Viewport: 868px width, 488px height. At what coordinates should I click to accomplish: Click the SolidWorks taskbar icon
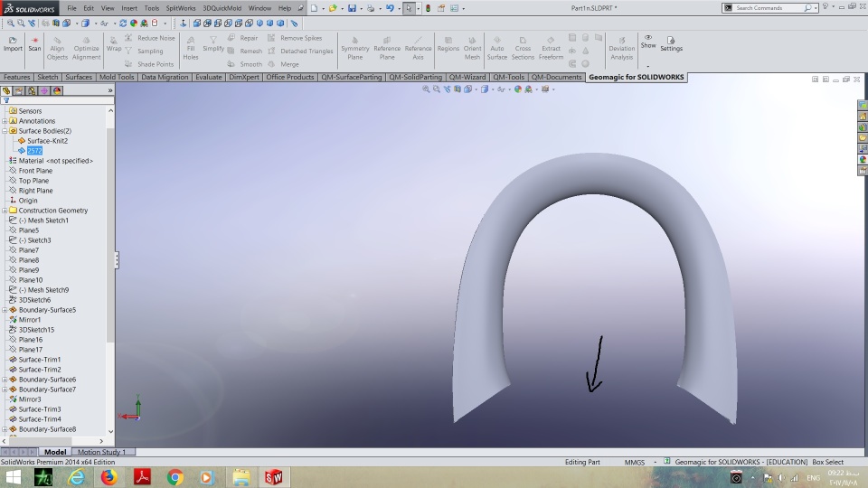(273, 477)
